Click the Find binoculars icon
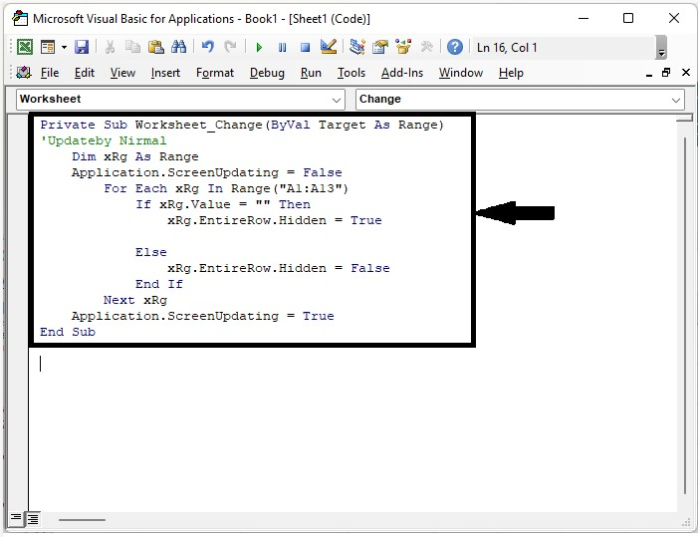Viewport: 700px width, 537px height. [x=179, y=47]
